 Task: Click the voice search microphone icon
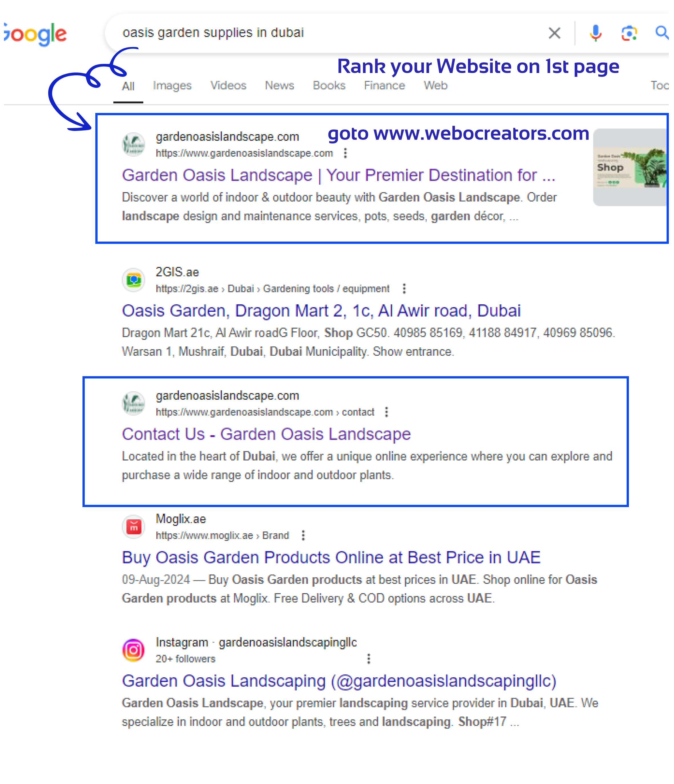[x=596, y=33]
